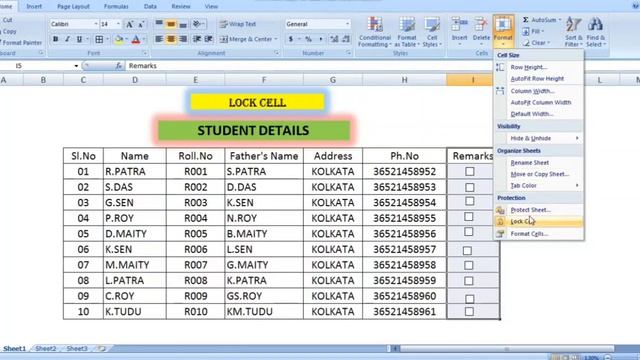Open Cell Styles gallery

(432, 32)
